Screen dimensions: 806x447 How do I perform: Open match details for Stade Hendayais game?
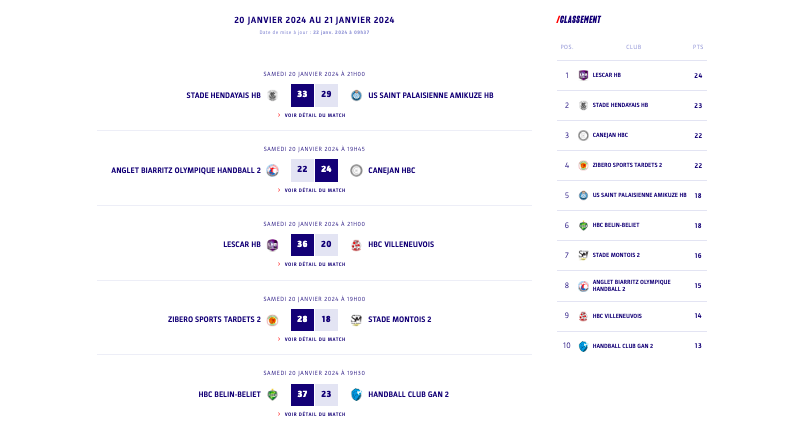(x=314, y=115)
